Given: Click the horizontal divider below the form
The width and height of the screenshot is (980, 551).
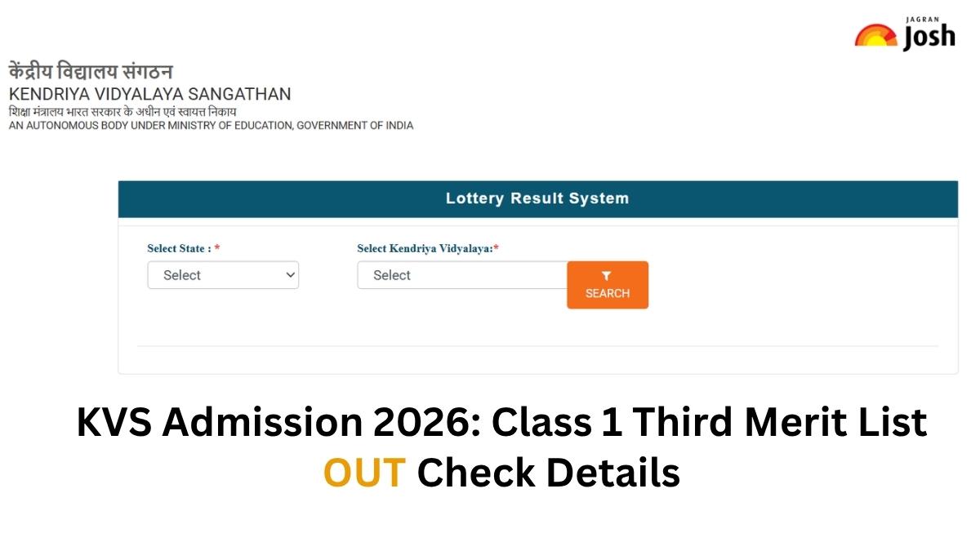Looking at the screenshot, I should click(x=537, y=346).
